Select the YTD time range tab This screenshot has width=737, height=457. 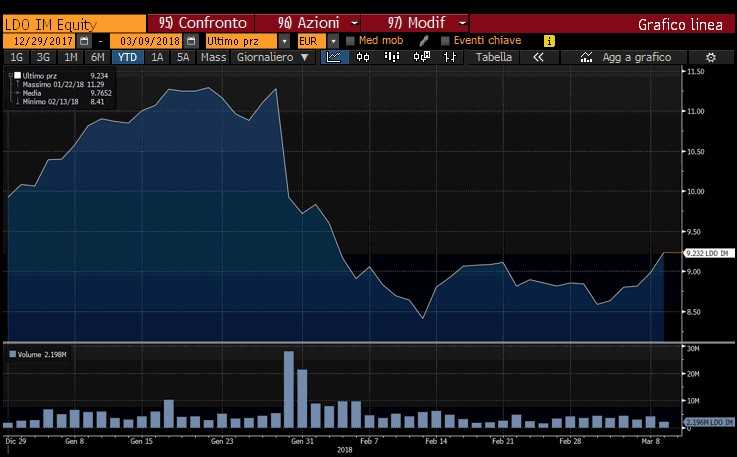pyautogui.click(x=127, y=57)
